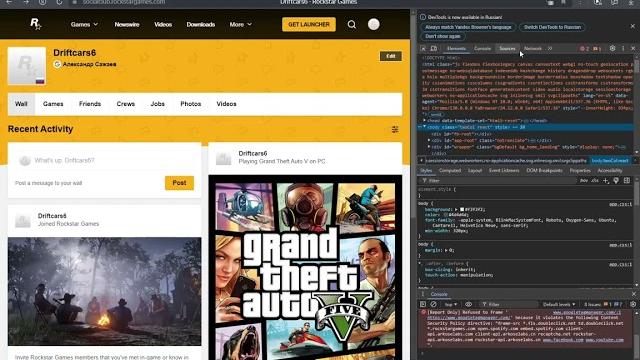Viewport: 640px width, 360px height.
Task: Open DevTools customize kebab menu
Action: [x=623, y=48]
